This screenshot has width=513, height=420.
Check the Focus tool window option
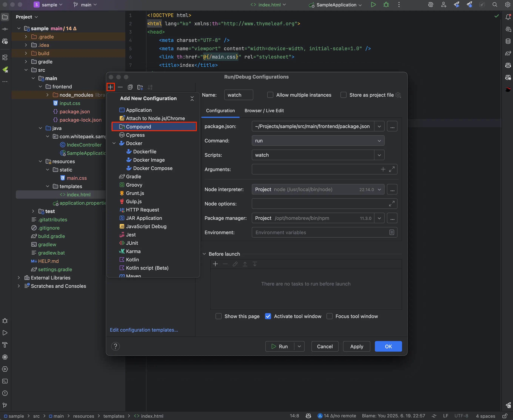[329, 316]
